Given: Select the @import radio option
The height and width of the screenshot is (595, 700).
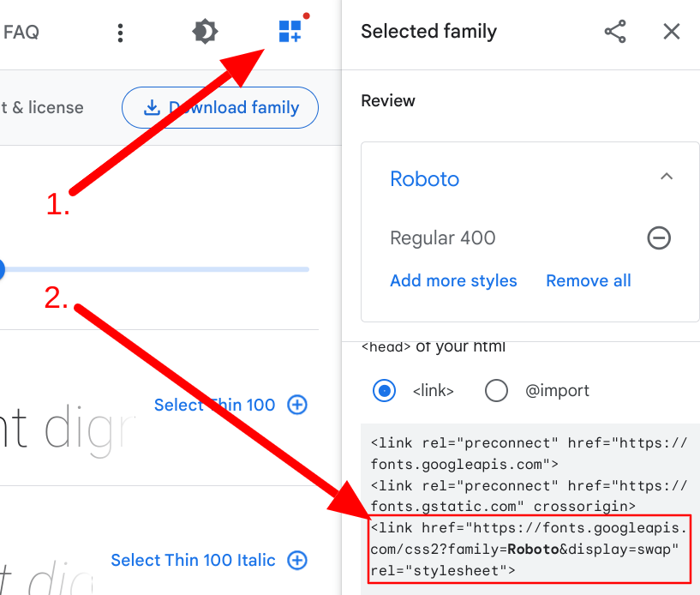Looking at the screenshot, I should pyautogui.click(x=496, y=391).
